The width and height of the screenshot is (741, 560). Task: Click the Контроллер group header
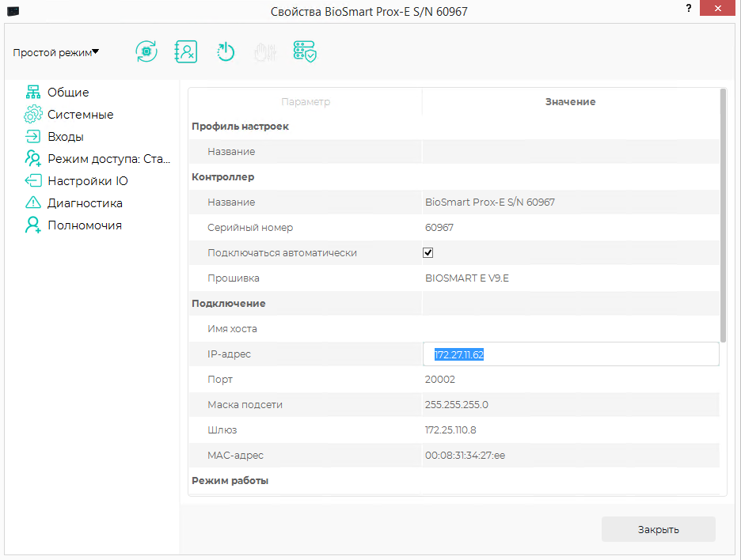click(223, 176)
